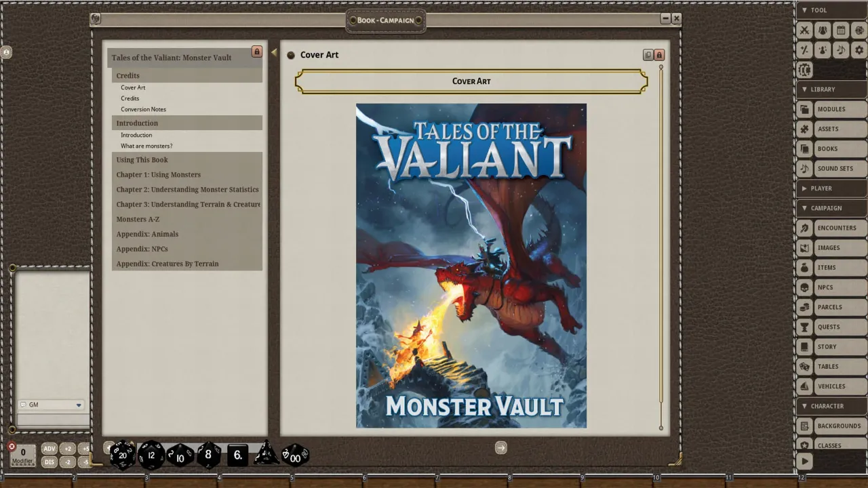The width and height of the screenshot is (868, 488).
Task: Click the Backgrounds sheet icon
Action: pyautogui.click(x=805, y=426)
